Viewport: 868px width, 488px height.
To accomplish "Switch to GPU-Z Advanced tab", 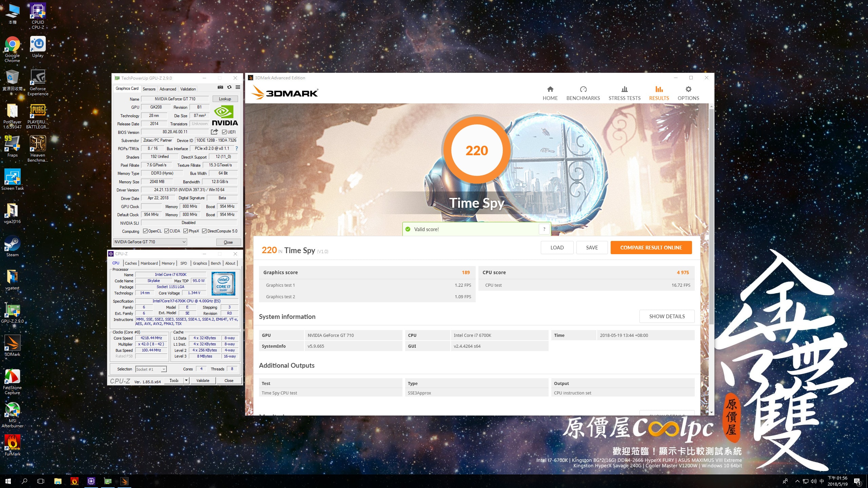I will (x=168, y=89).
